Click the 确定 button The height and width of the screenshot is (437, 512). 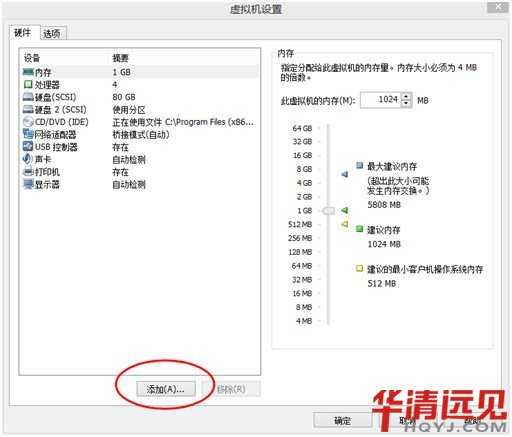coord(342,421)
